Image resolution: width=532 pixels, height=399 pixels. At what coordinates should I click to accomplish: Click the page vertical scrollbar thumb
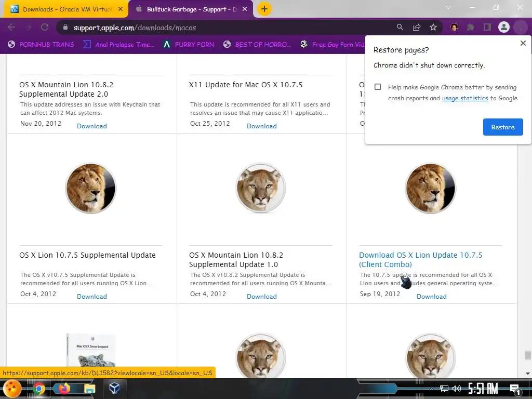click(528, 355)
